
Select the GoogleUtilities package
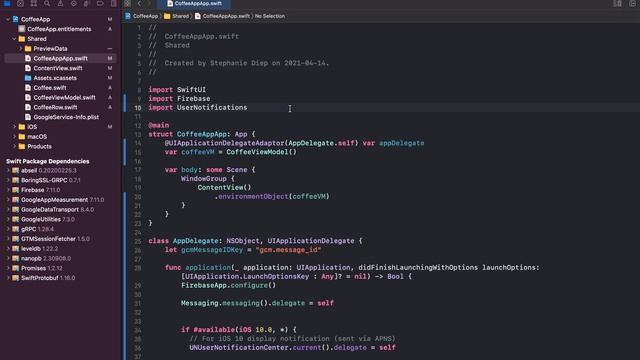(60, 220)
